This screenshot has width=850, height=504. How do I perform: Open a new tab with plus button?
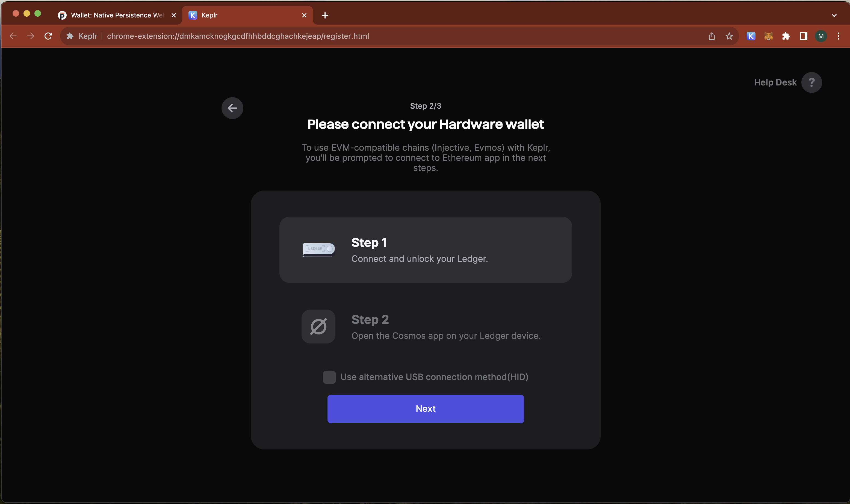[325, 15]
